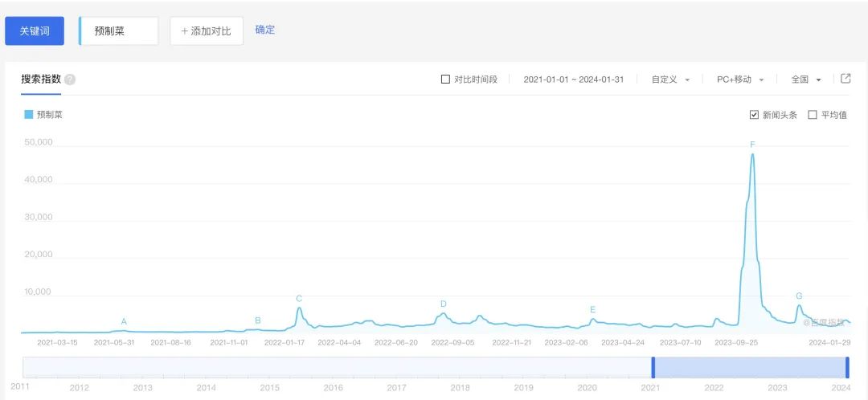Select news marker C on the chart
Screen dimensions: 868x400
(299, 299)
